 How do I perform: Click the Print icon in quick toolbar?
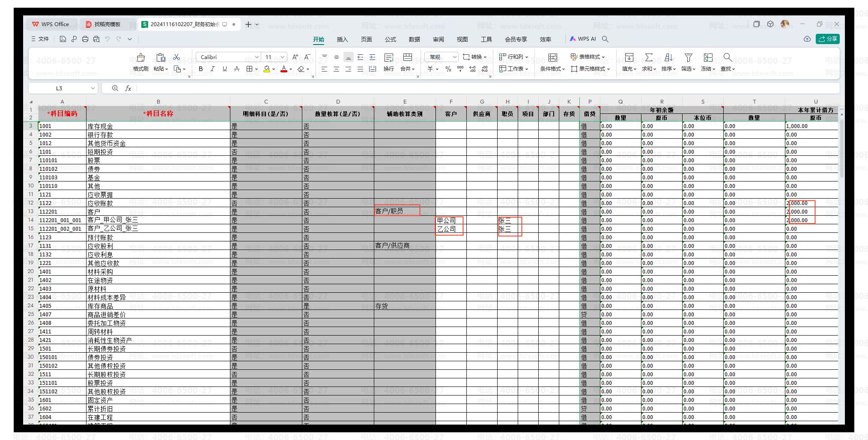[x=85, y=39]
